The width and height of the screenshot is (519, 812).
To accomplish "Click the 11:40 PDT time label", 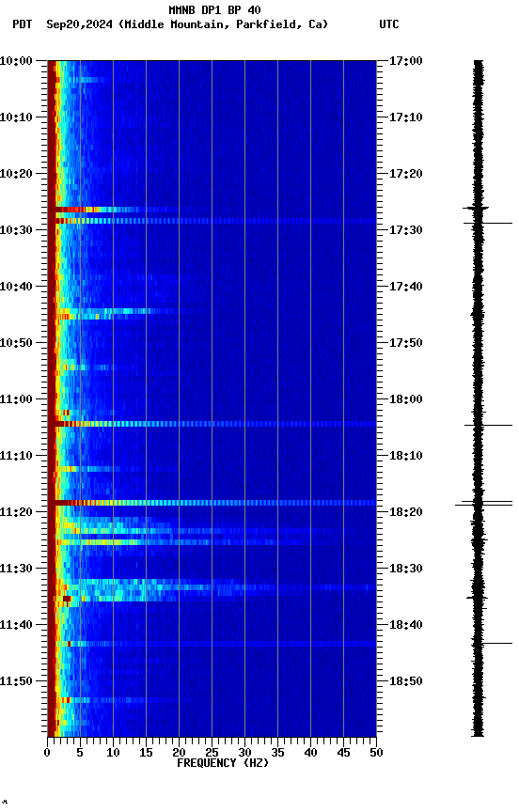I will 16,625.
